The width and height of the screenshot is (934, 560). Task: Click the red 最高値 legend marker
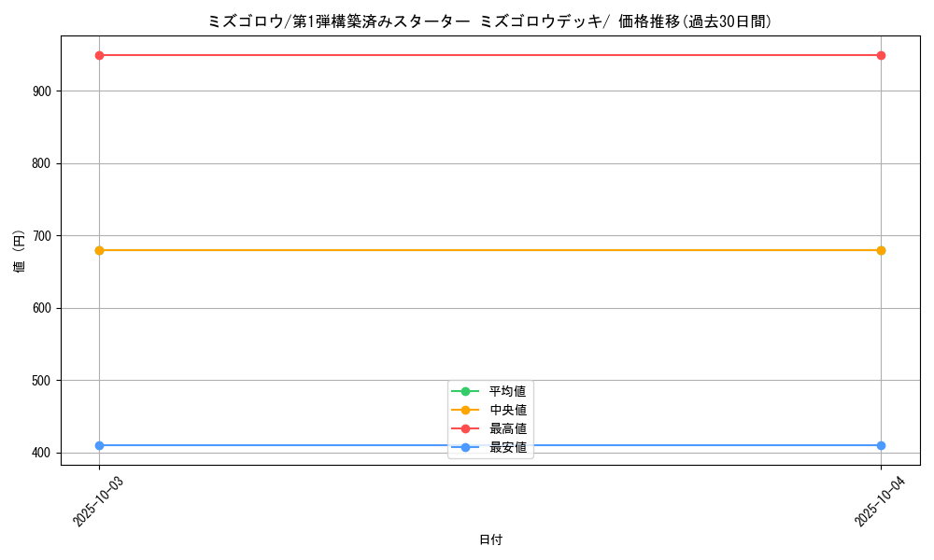click(465, 428)
